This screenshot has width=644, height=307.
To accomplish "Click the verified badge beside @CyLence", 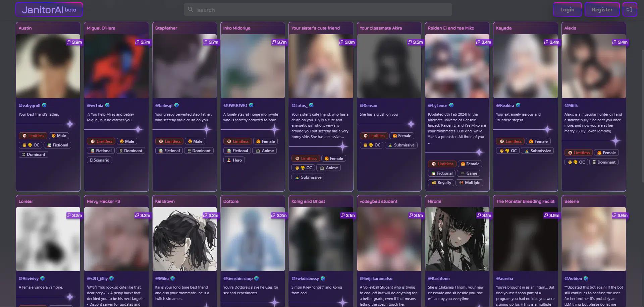I will point(451,105).
